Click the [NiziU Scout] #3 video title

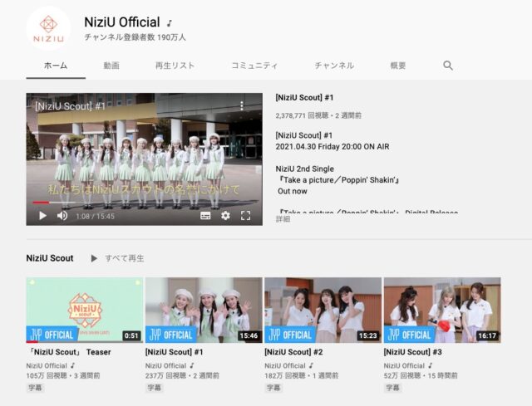412,352
